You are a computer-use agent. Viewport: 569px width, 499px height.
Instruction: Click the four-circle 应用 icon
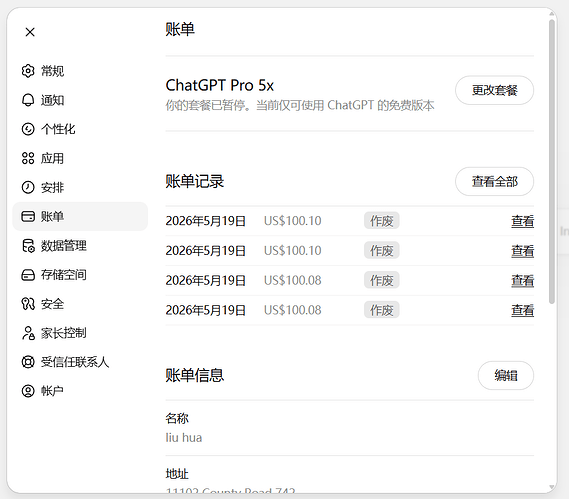(x=28, y=158)
